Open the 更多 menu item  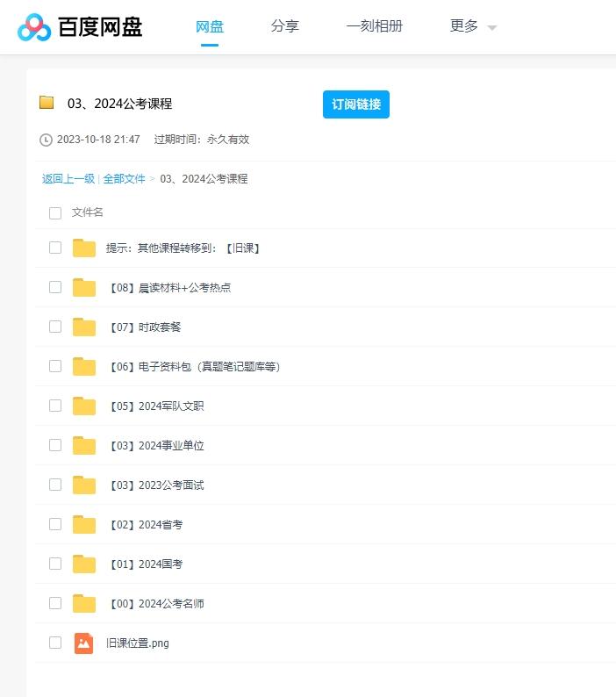(x=463, y=26)
